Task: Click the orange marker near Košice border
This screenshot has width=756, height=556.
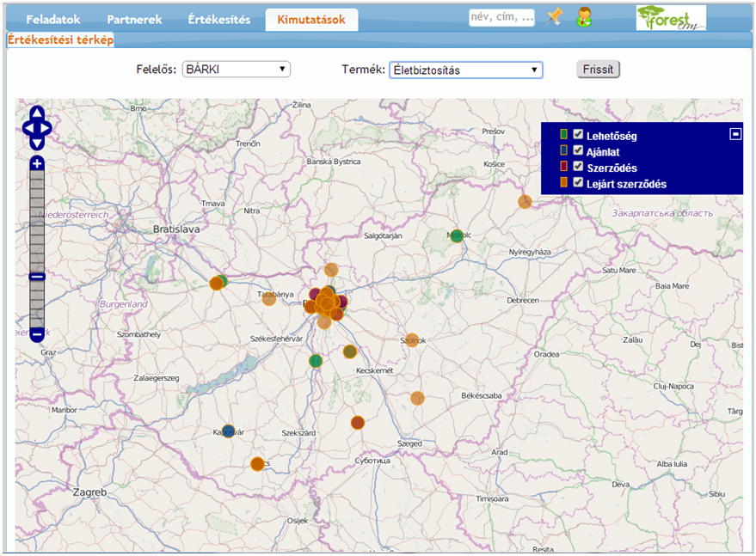Action: [x=525, y=201]
